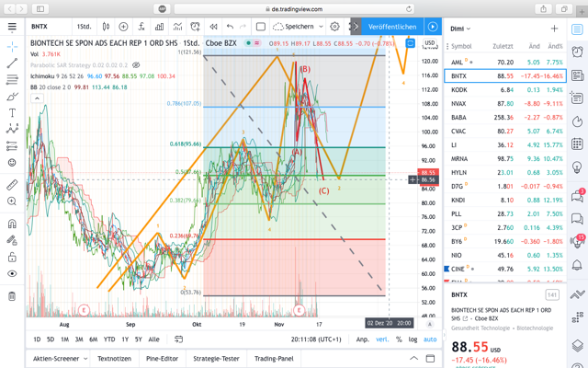Add symbol to watchlist with plus
Viewport: 588px width, 368px height.
pyautogui.click(x=554, y=29)
